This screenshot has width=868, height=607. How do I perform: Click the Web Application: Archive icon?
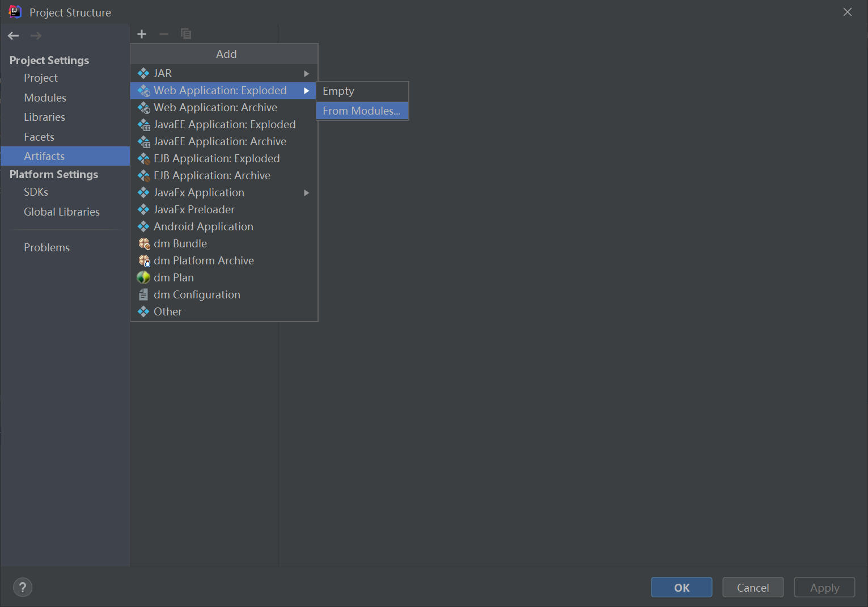[x=144, y=108]
